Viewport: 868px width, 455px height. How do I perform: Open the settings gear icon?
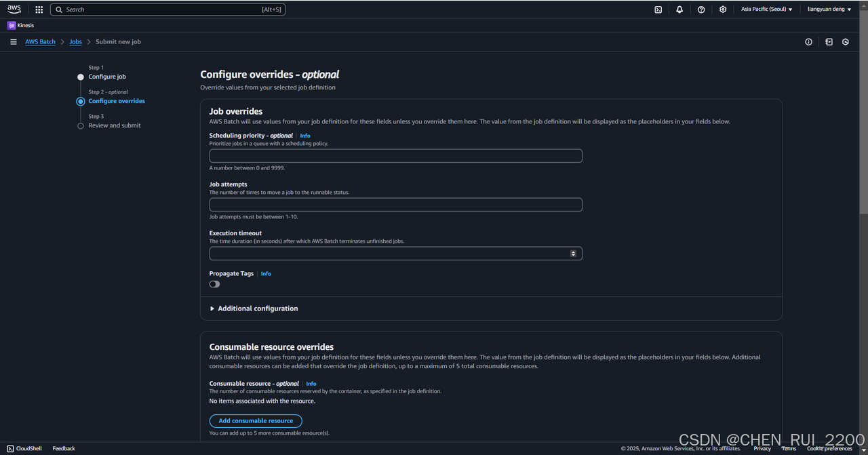tap(723, 9)
